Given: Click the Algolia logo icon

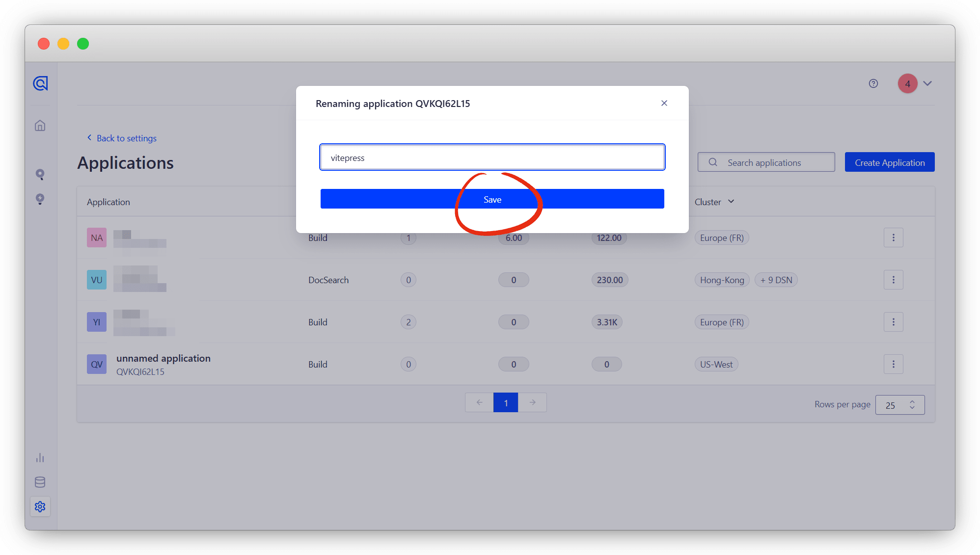Looking at the screenshot, I should (40, 83).
